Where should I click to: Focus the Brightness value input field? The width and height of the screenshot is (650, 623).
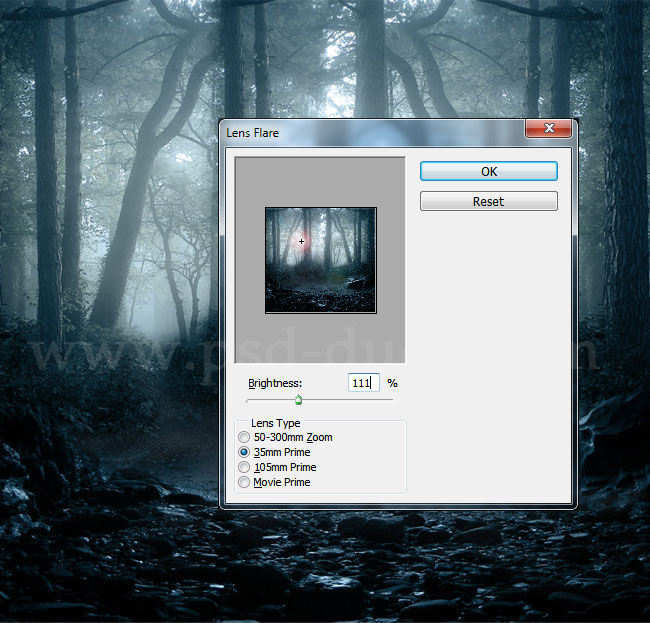coord(362,383)
